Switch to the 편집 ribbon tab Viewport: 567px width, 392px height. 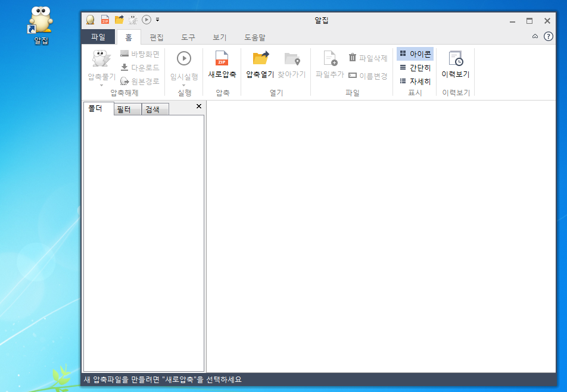157,37
